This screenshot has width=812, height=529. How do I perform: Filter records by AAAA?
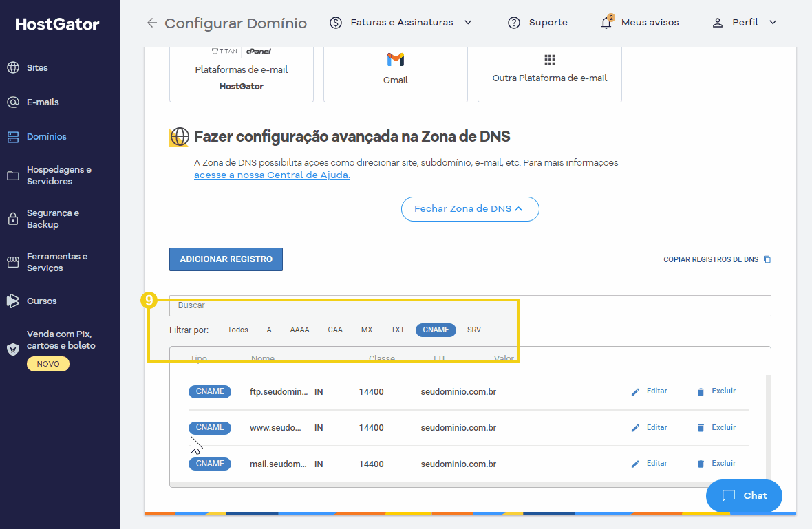coord(299,330)
